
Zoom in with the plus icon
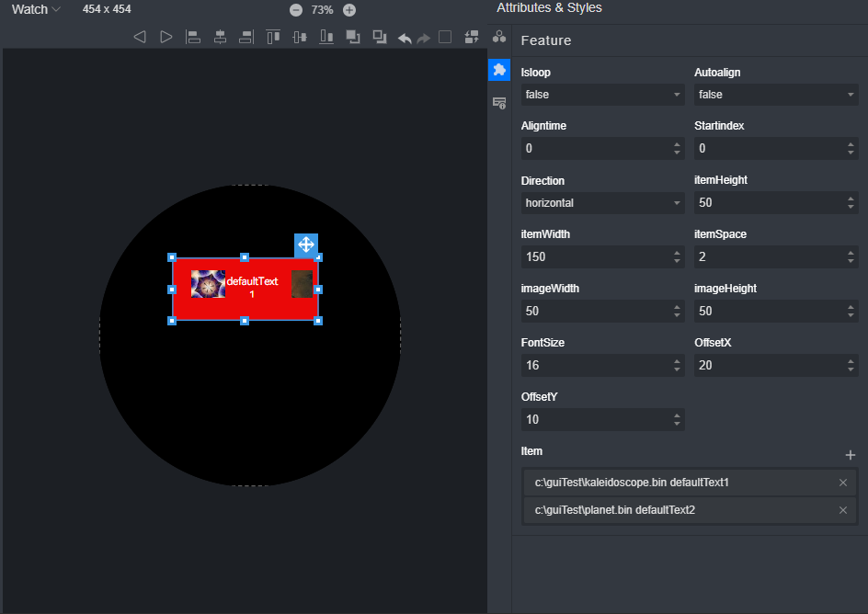coord(349,10)
